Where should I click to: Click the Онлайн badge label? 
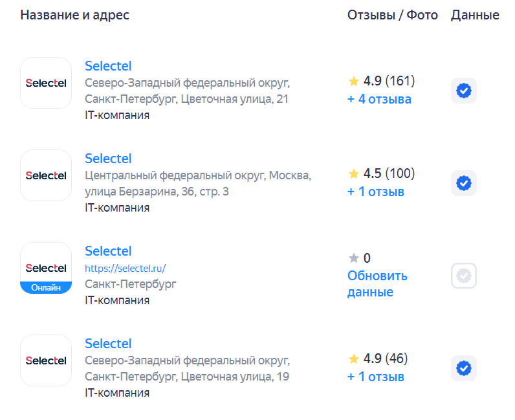46,287
